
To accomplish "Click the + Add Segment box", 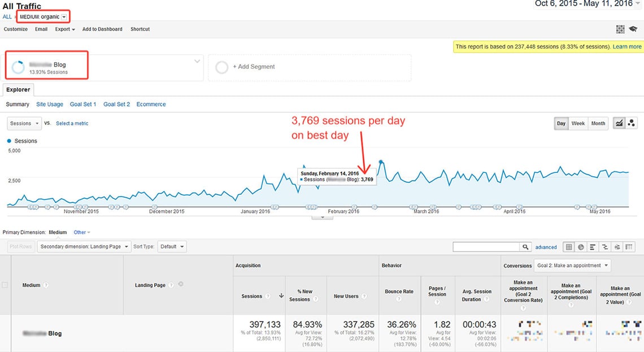I will click(x=309, y=67).
